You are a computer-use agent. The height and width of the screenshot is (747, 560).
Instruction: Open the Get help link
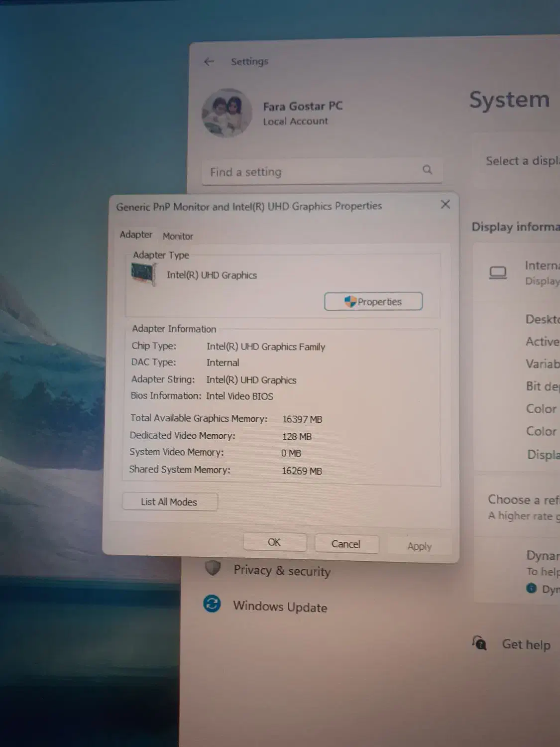point(526,644)
